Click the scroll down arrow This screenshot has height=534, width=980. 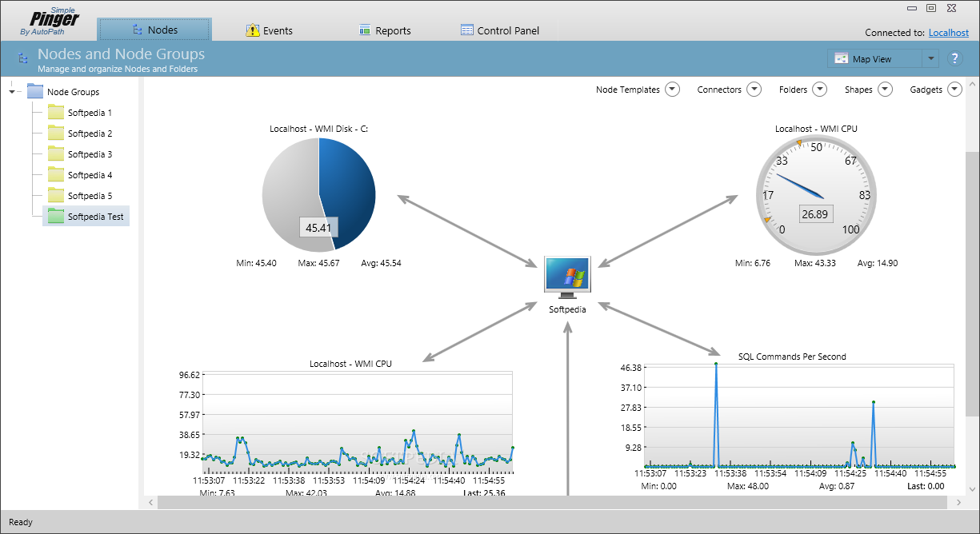pyautogui.click(x=972, y=488)
